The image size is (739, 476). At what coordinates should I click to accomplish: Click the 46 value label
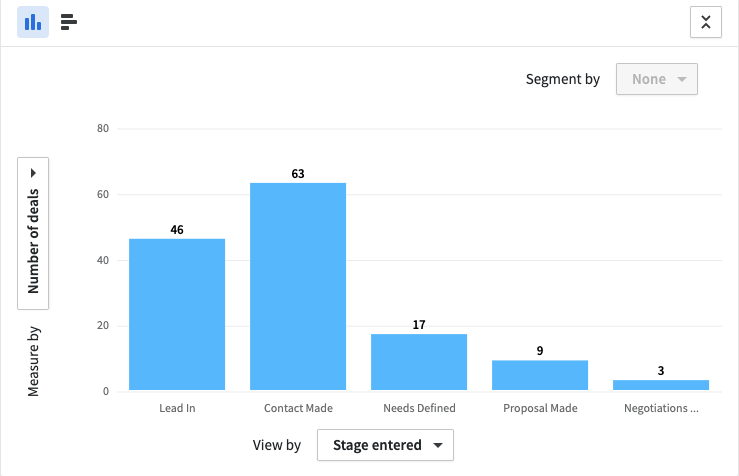pyautogui.click(x=177, y=230)
